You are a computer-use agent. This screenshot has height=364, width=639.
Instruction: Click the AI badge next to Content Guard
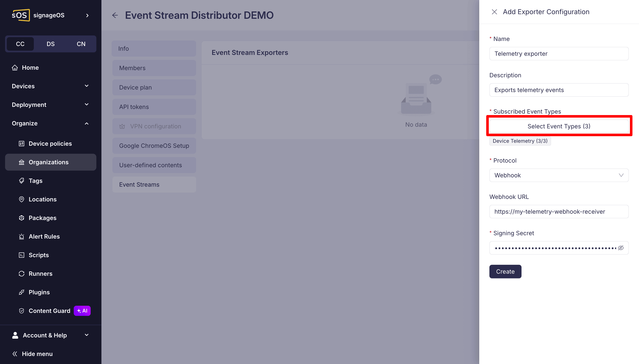click(x=82, y=311)
